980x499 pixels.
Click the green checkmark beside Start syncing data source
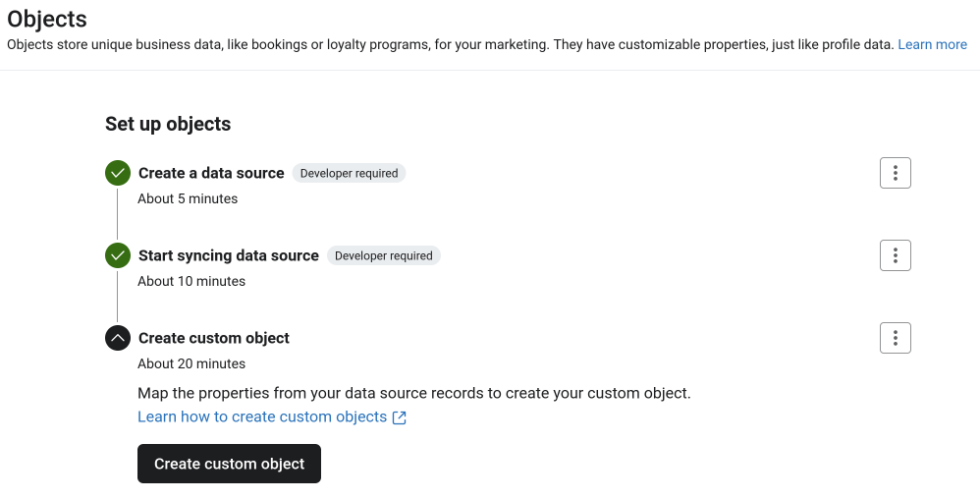(x=118, y=255)
